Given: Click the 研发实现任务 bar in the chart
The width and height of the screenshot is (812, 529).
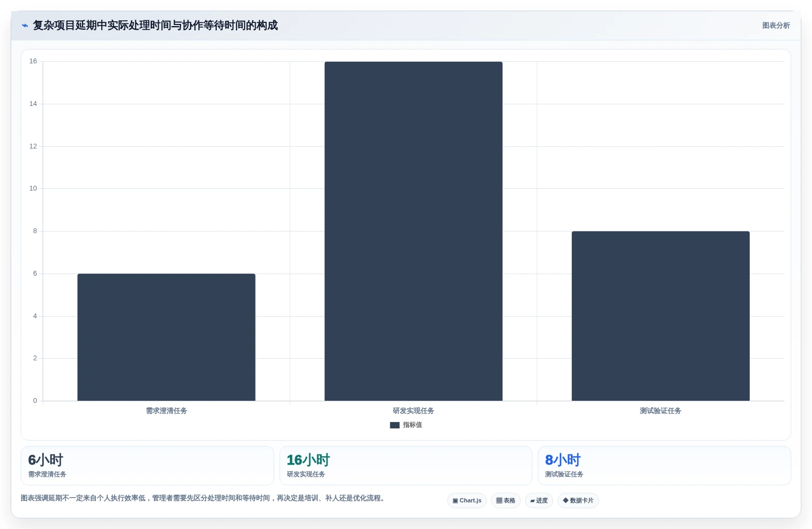Looking at the screenshot, I should [413, 231].
